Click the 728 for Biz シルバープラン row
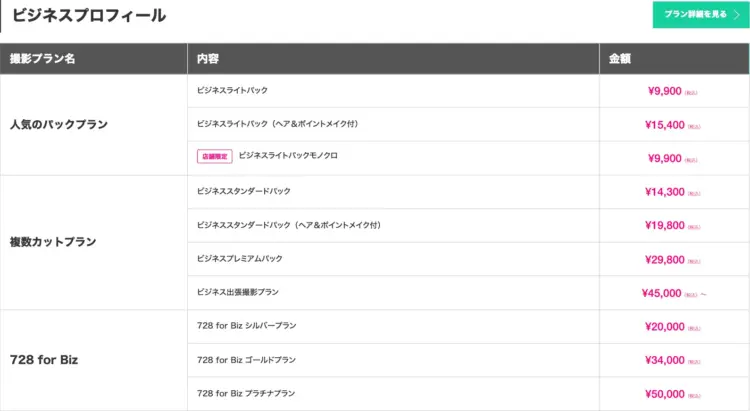Screen dimensions: 750x411 [x=246, y=326]
